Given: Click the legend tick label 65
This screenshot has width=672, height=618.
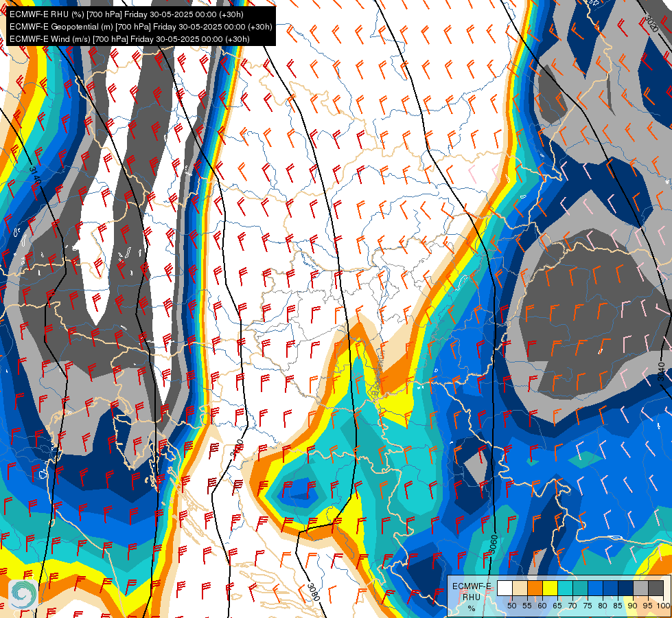Looking at the screenshot, I should [x=557, y=606].
